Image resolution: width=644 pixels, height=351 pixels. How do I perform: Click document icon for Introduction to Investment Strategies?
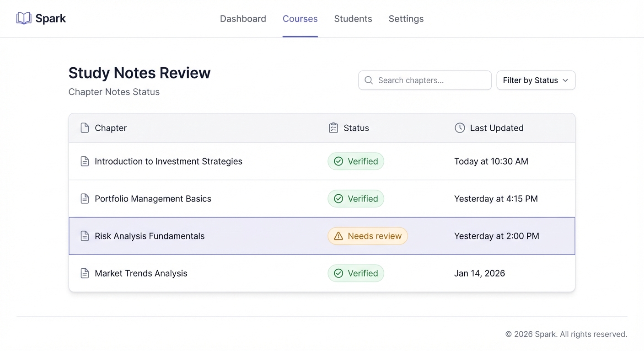[85, 161]
